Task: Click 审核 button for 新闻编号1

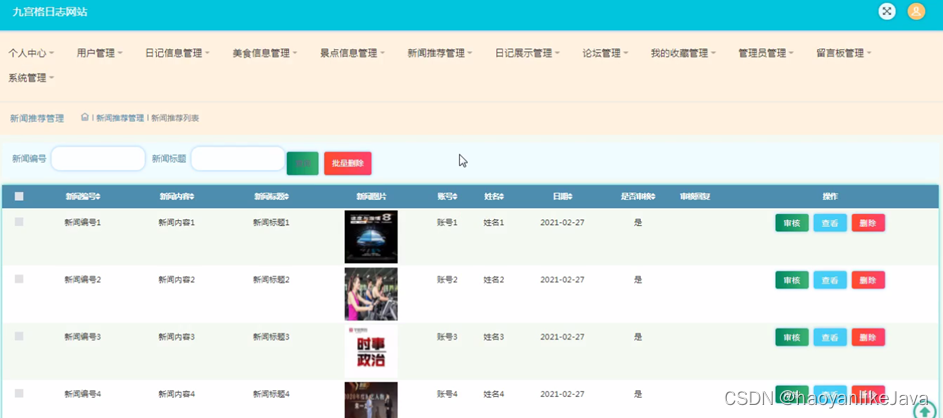Action: 791,223
